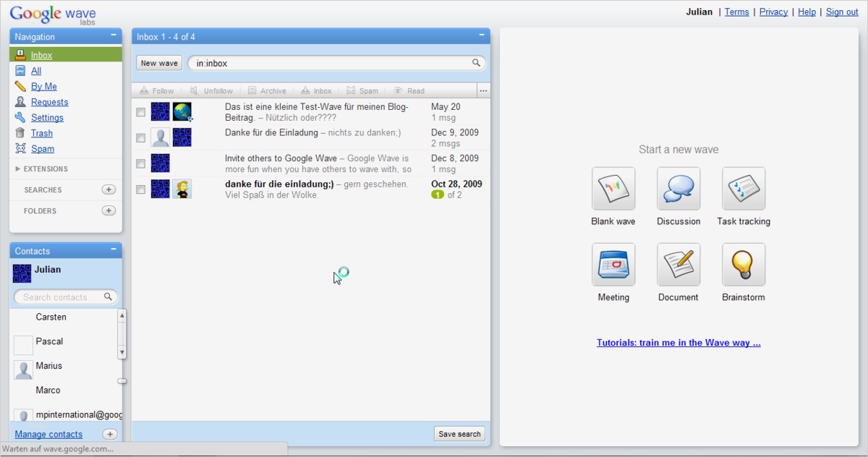Click the Spam folder icon

20,148
